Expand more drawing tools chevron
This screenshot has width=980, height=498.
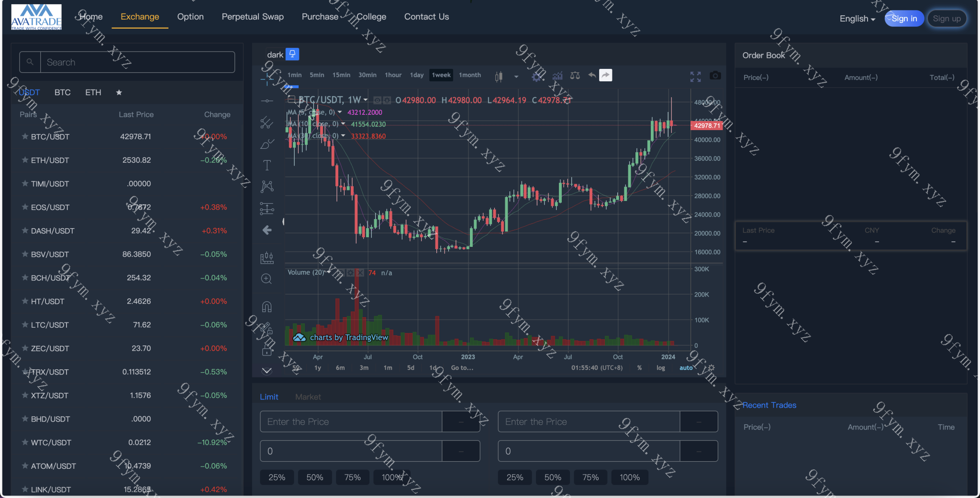pos(267,371)
